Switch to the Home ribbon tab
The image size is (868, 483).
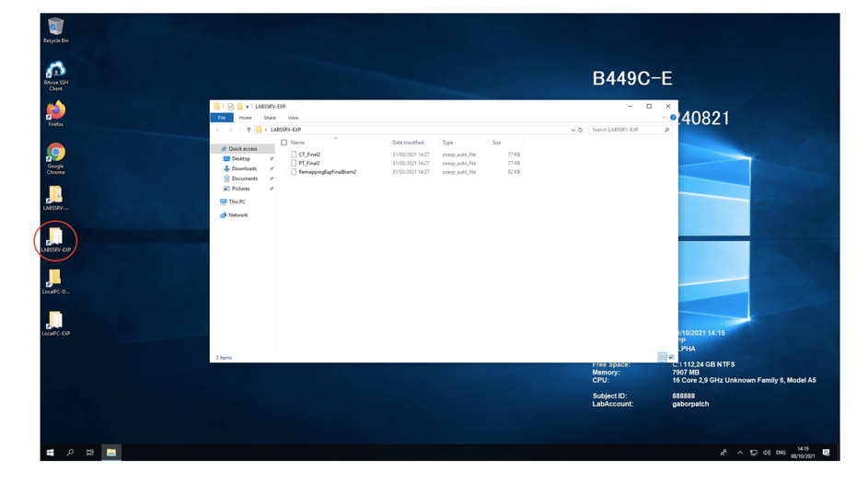click(245, 118)
